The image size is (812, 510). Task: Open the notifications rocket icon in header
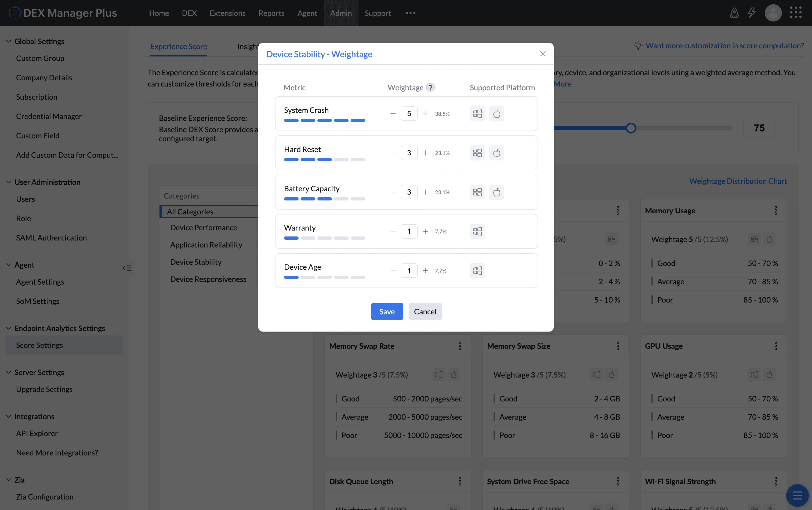click(734, 13)
